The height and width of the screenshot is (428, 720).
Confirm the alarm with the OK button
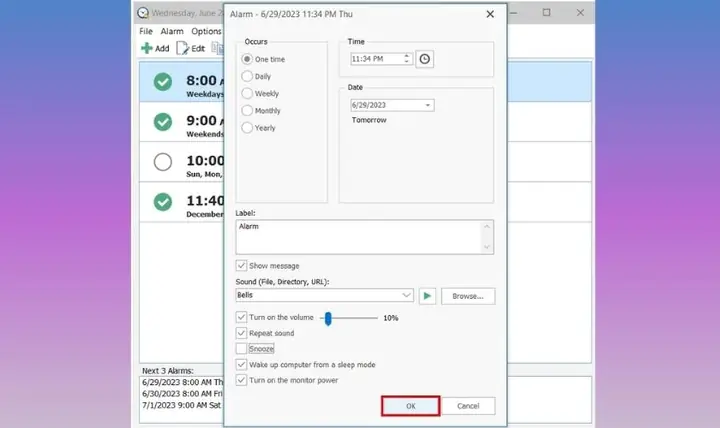(411, 406)
